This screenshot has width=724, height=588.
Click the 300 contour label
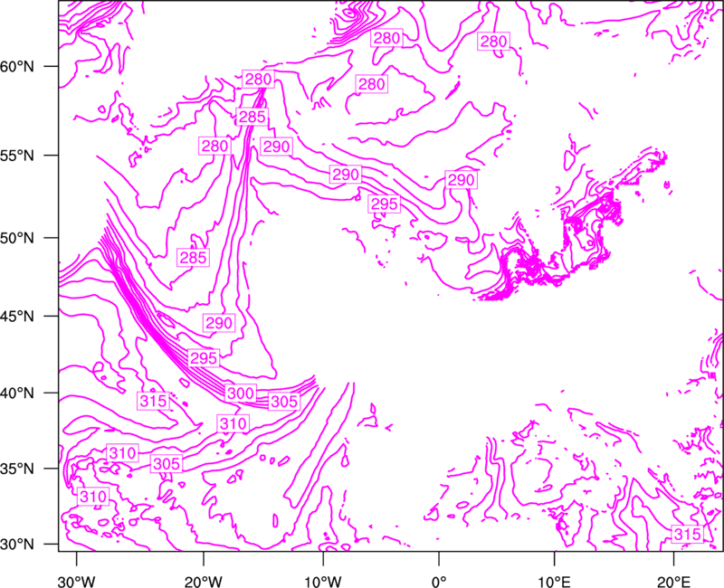241,394
